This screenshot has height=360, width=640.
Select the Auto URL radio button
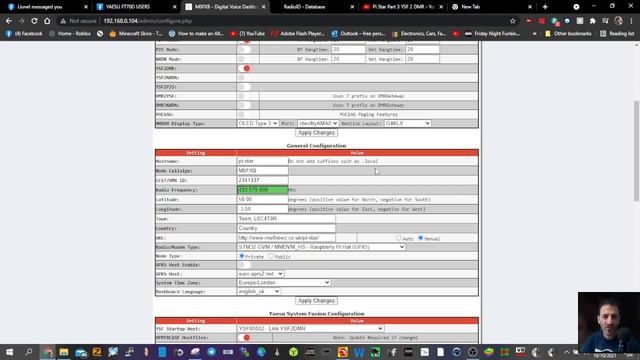(398, 238)
